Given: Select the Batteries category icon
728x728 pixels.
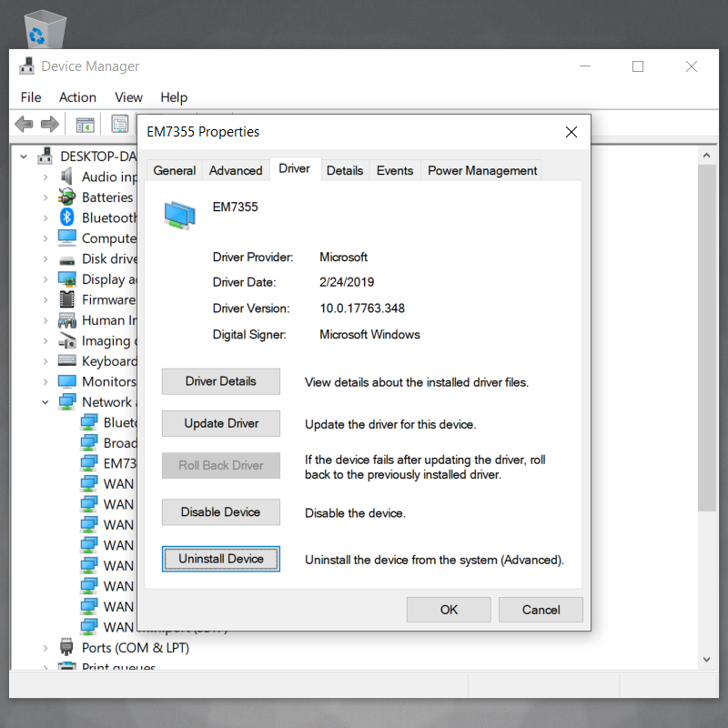Looking at the screenshot, I should (x=66, y=197).
